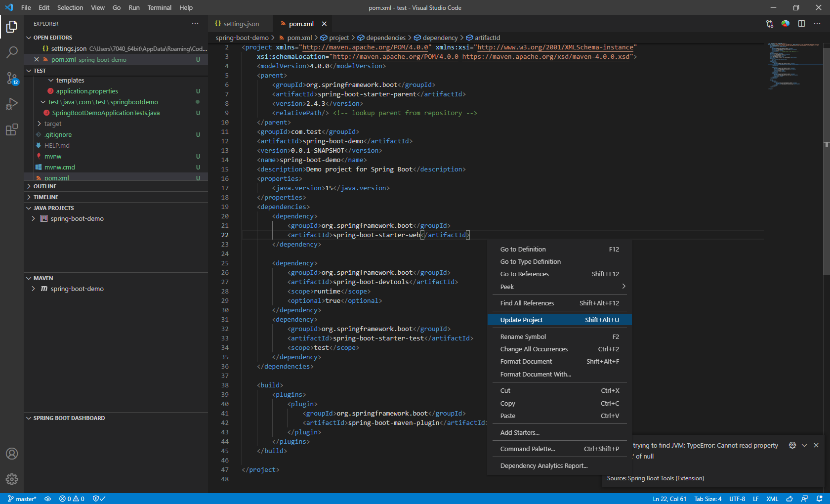Select Rename Symbol in context menu
The width and height of the screenshot is (830, 504).
click(559, 336)
